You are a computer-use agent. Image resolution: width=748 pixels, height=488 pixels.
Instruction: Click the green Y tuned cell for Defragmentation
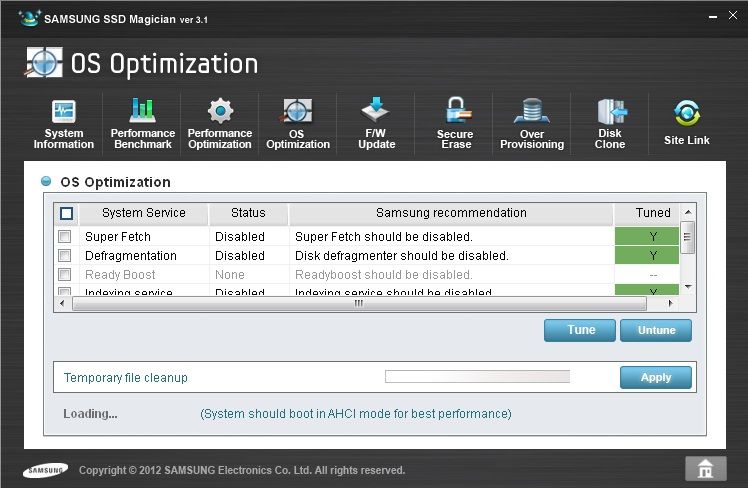coord(647,255)
